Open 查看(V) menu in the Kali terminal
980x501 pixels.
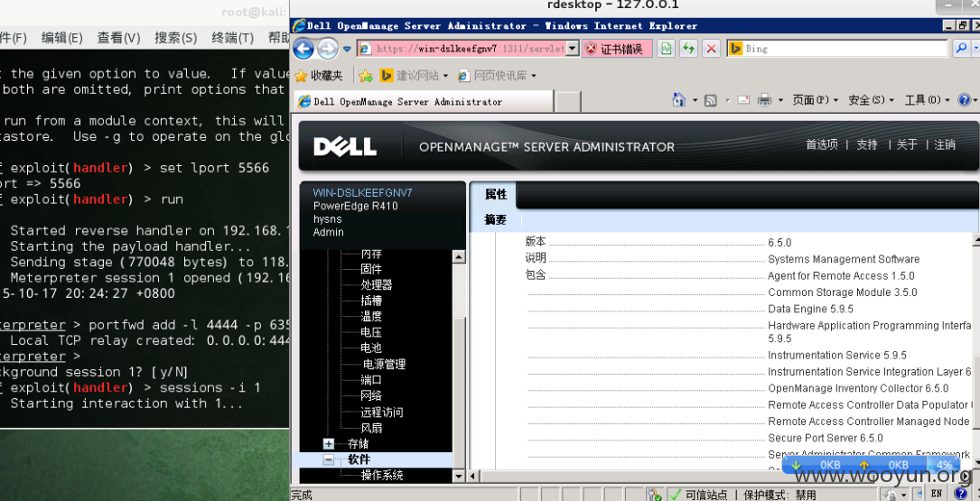(118, 38)
